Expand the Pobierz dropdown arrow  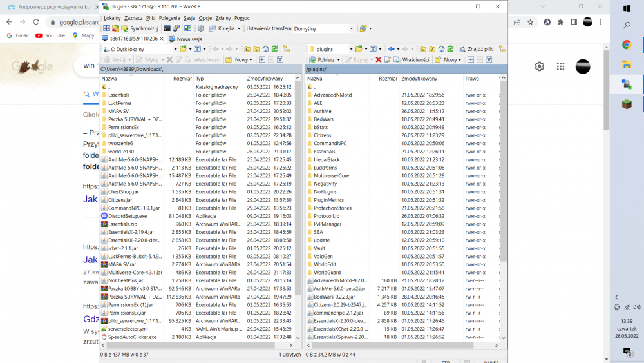pos(339,59)
